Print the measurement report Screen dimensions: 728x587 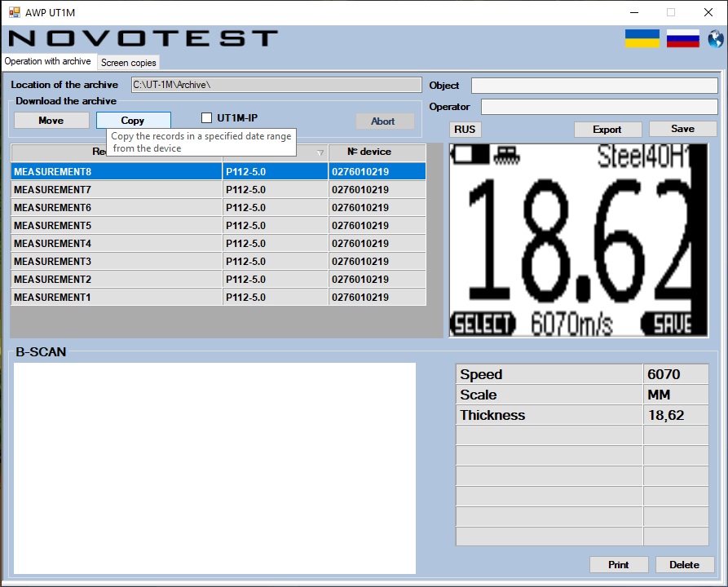619,564
